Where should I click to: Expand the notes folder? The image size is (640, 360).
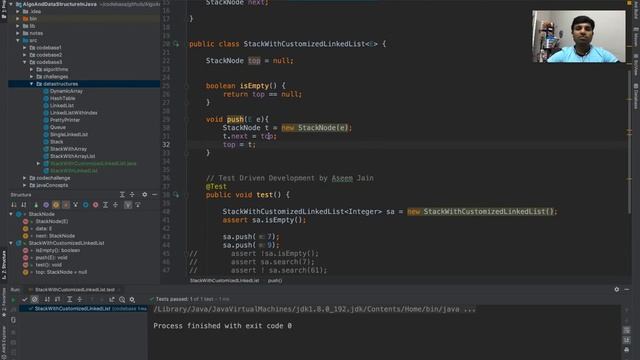tap(18, 33)
